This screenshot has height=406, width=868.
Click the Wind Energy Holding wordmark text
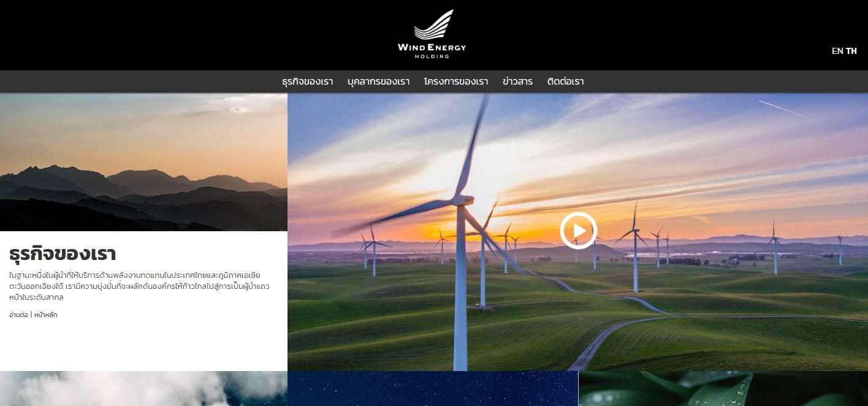click(432, 48)
